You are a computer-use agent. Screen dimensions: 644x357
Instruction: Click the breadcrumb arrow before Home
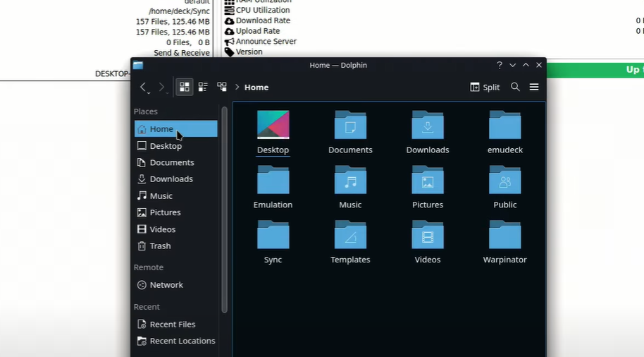click(x=237, y=87)
